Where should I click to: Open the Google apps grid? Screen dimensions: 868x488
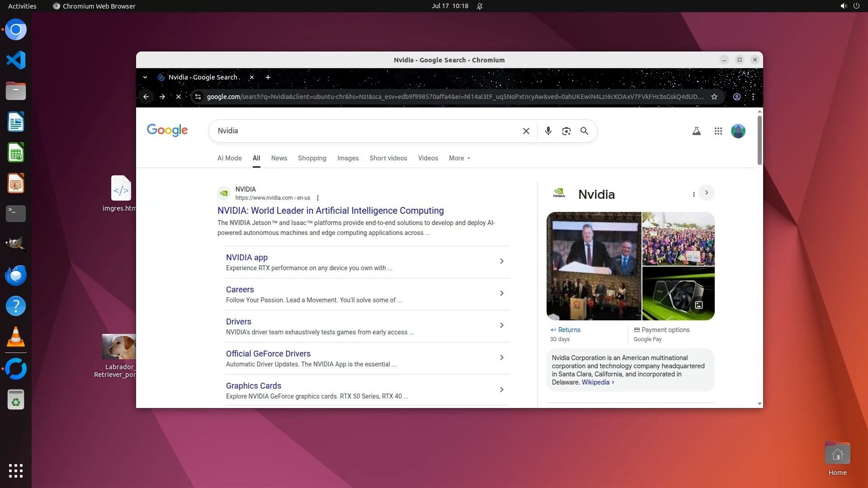click(x=718, y=131)
